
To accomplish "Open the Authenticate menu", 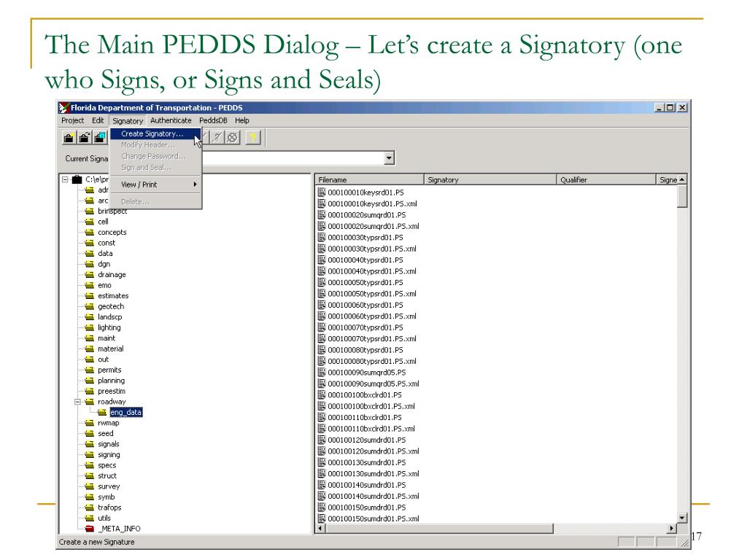I will [171, 120].
